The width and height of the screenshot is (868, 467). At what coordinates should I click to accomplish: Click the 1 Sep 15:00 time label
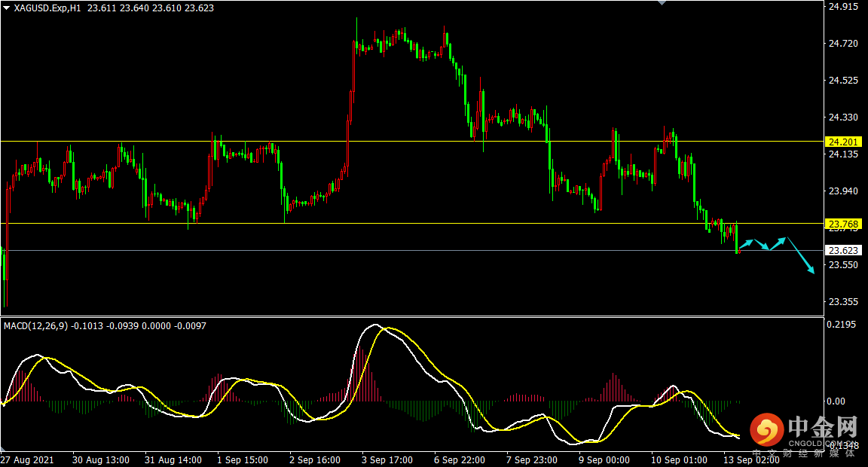coord(243,459)
